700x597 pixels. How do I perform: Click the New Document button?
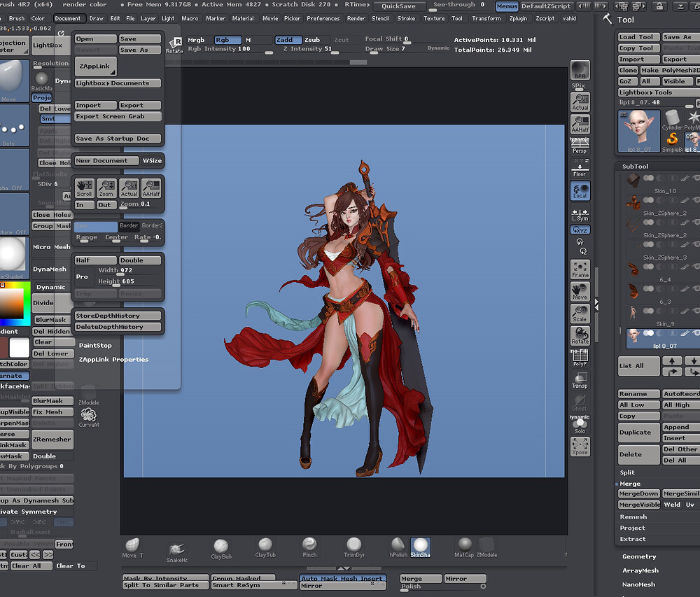106,161
